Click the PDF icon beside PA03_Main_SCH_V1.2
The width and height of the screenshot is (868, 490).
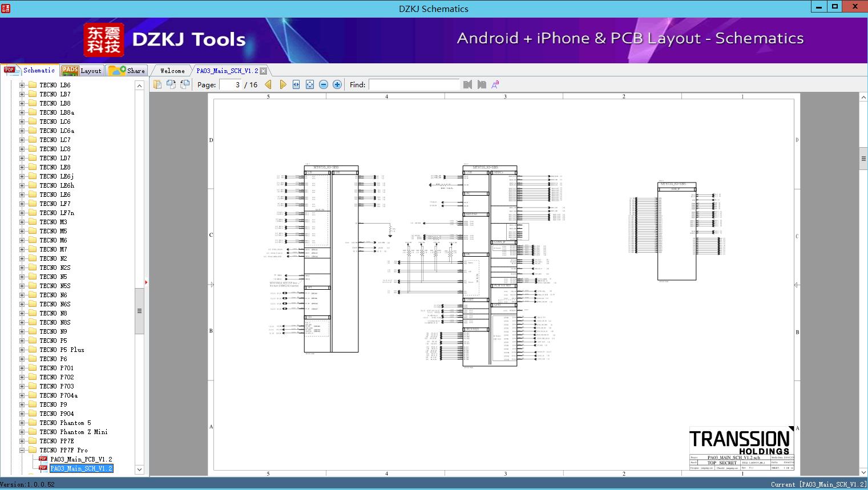(43, 468)
